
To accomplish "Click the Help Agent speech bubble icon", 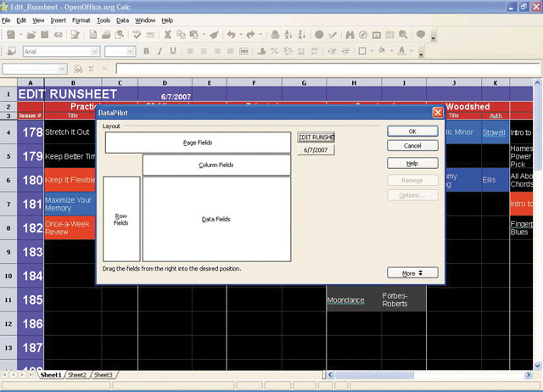I will 421,35.
